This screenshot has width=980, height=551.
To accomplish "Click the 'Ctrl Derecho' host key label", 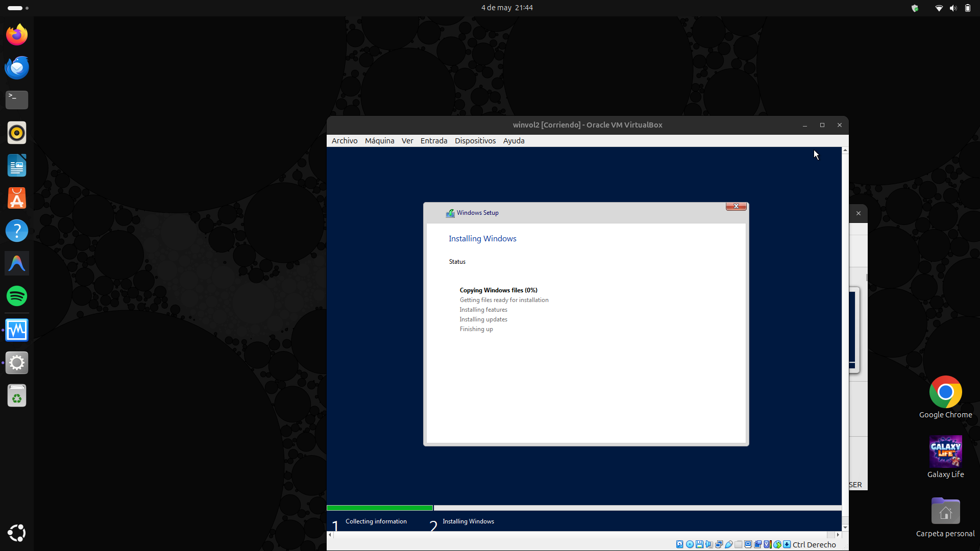I will (814, 544).
